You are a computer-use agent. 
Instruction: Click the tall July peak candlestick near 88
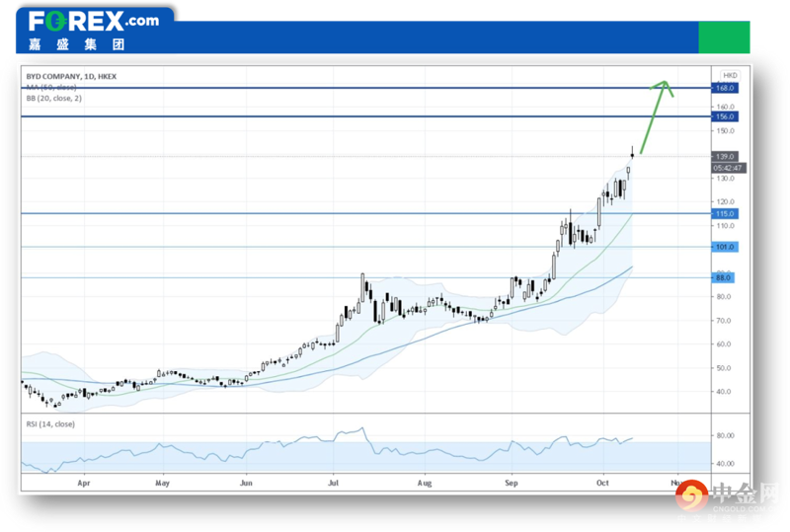click(362, 287)
